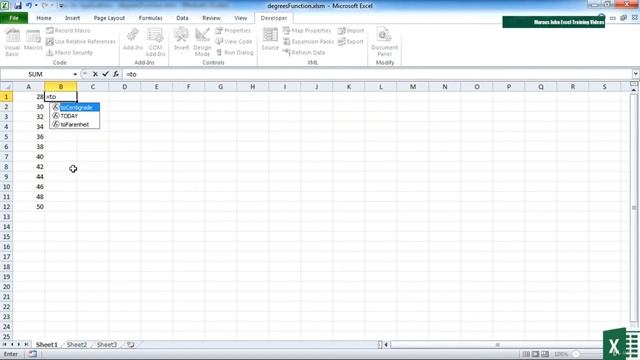The height and width of the screenshot is (360, 640).
Task: Open COM Add-Ins dialog
Action: [155, 42]
